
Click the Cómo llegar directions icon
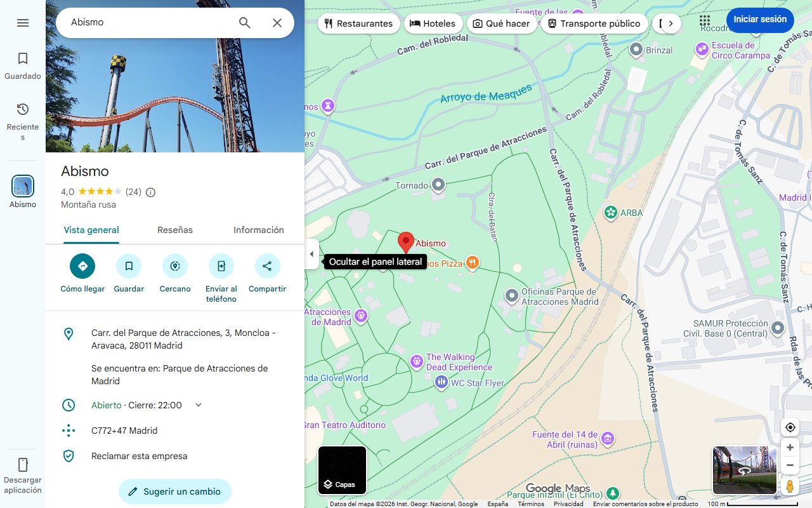pos(82,266)
